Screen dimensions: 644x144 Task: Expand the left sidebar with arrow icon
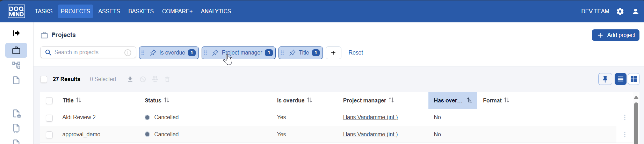16,33
